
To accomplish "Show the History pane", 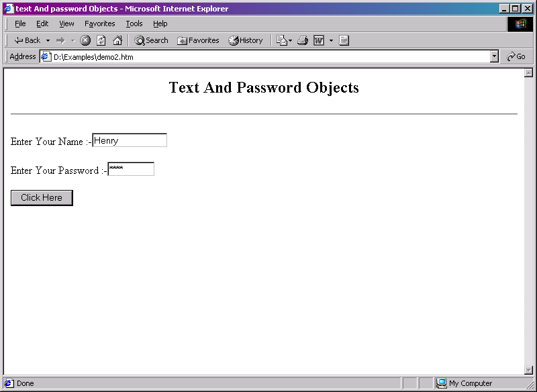I will pyautogui.click(x=246, y=40).
